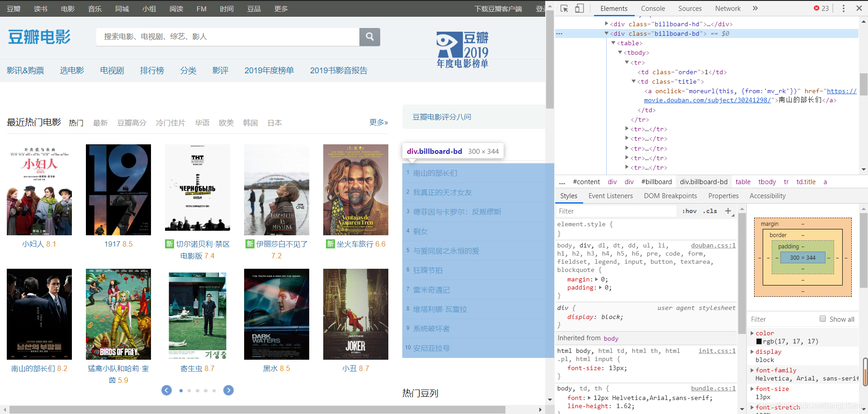Open 下载豆瓣客户端 top bar link

click(x=498, y=9)
